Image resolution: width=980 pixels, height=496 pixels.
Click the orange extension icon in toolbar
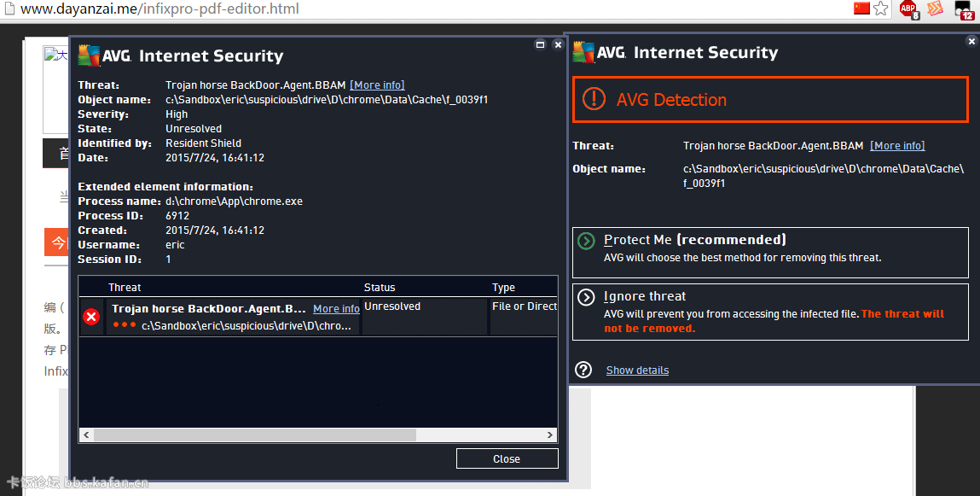(936, 9)
